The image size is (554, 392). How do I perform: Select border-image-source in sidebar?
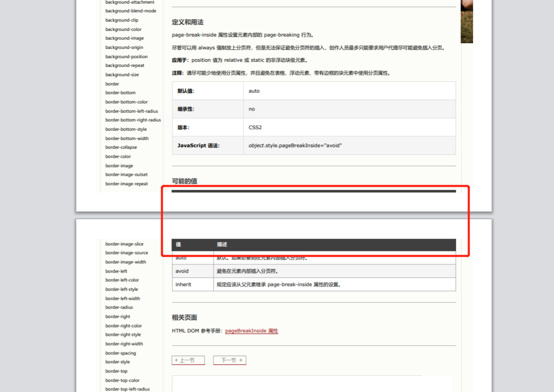point(127,253)
